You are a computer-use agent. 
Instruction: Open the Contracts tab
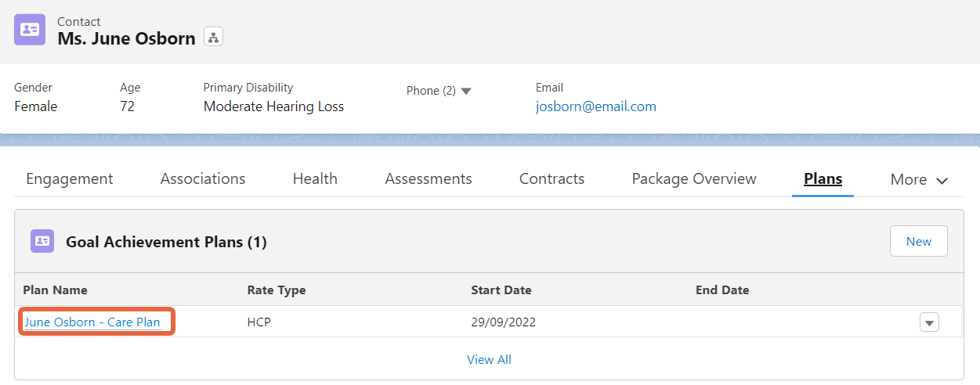click(x=551, y=178)
